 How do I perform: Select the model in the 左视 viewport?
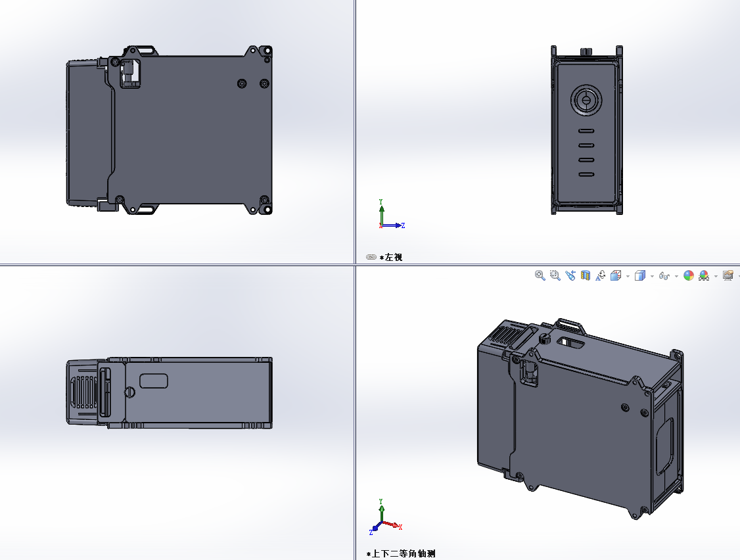pyautogui.click(x=587, y=130)
